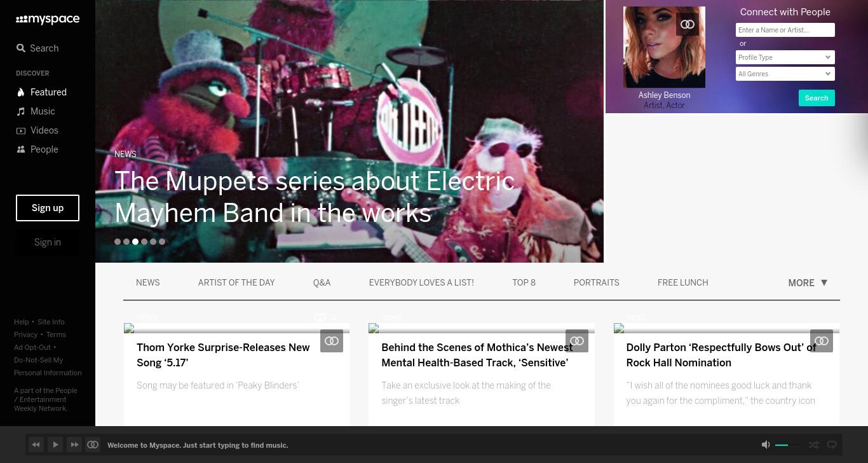Viewport: 868px width, 463px height.
Task: Switch to Artist of the Day tab
Action: pos(236,282)
